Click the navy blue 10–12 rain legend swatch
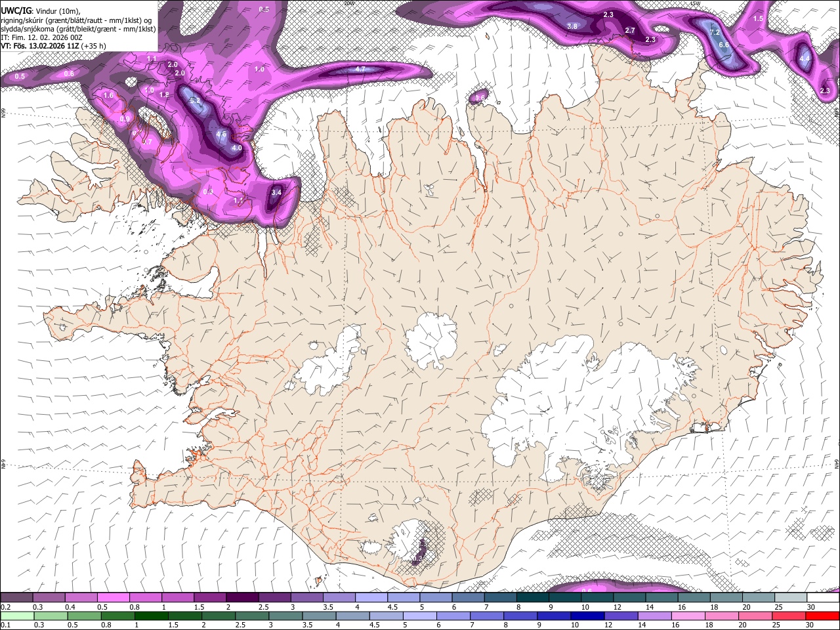Image resolution: width=840 pixels, height=630 pixels. pos(586,616)
